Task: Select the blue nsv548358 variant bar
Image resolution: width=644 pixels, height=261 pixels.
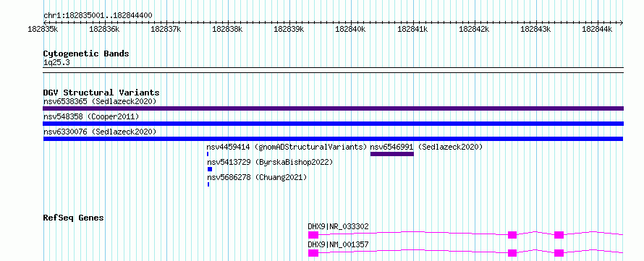Action: pos(333,124)
